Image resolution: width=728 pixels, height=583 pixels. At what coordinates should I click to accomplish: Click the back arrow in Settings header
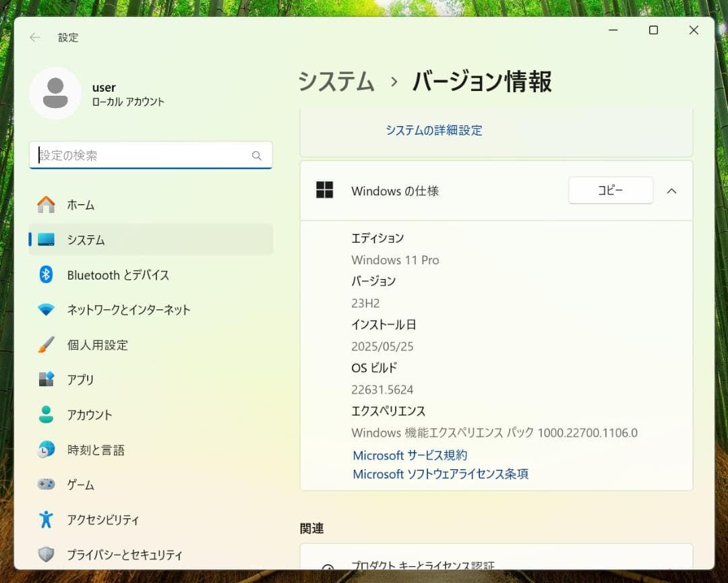[35, 38]
